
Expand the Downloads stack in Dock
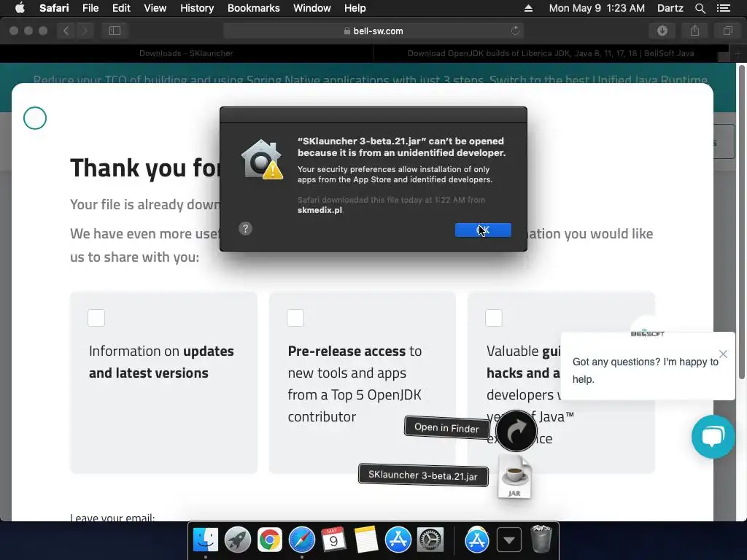pos(508,540)
